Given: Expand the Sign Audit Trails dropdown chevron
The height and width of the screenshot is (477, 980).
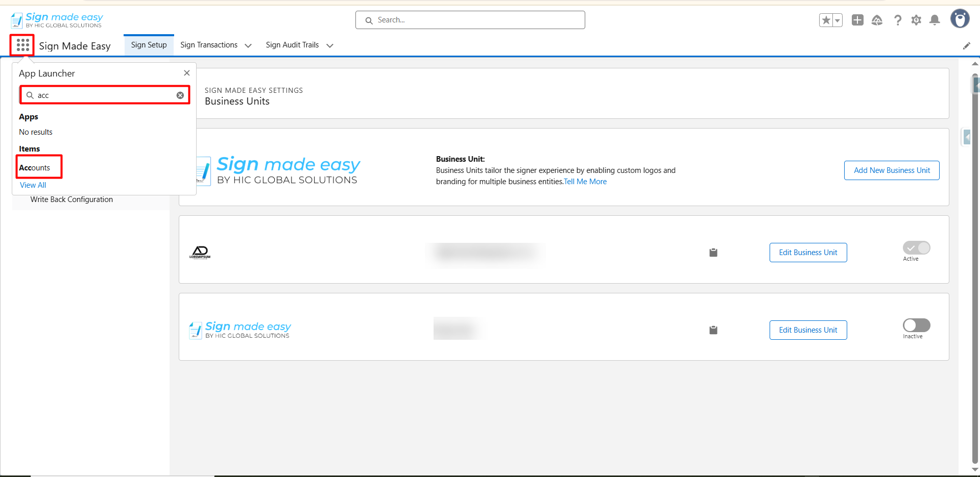Looking at the screenshot, I should [330, 45].
